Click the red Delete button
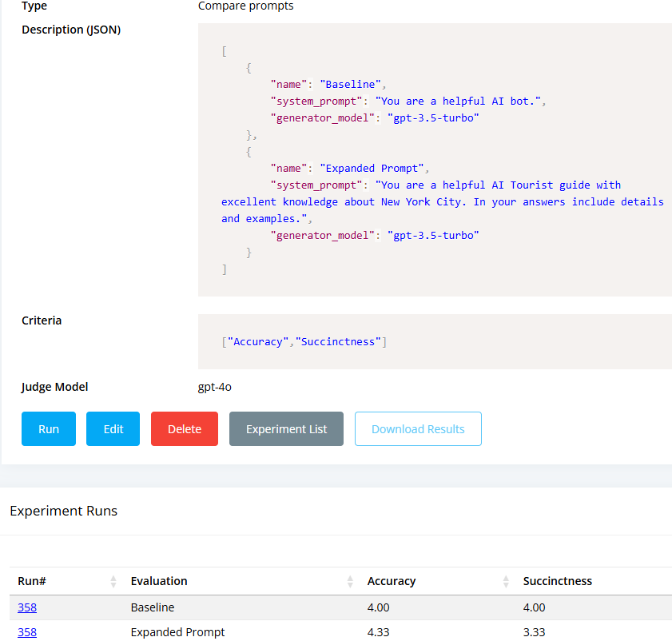Viewport: 672px width, 641px height. tap(185, 429)
